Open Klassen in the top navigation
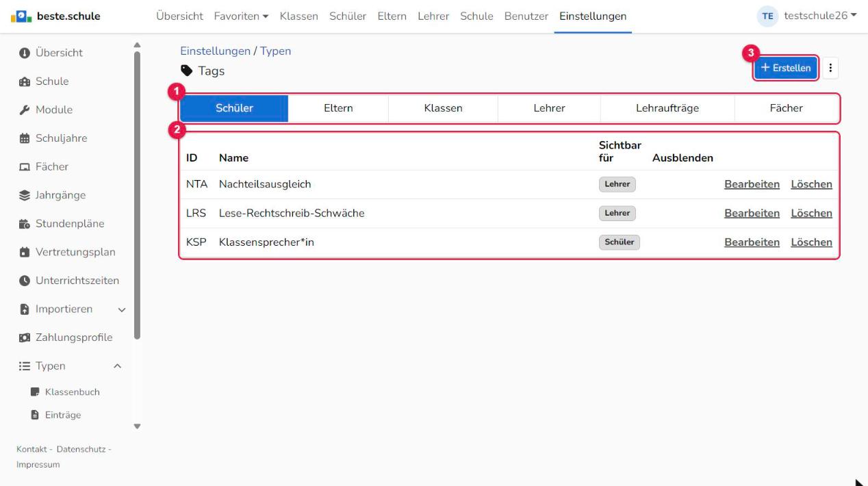Viewport: 868px width, 486px height. [x=299, y=16]
